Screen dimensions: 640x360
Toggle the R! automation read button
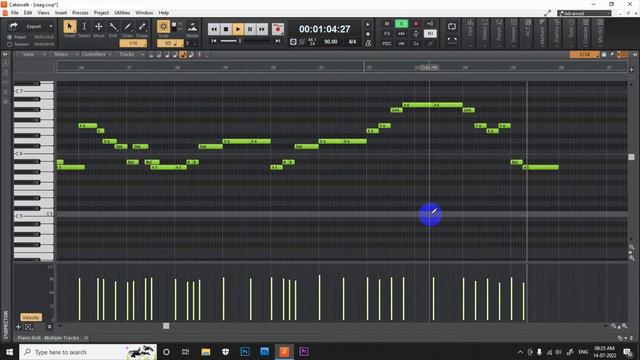point(430,33)
